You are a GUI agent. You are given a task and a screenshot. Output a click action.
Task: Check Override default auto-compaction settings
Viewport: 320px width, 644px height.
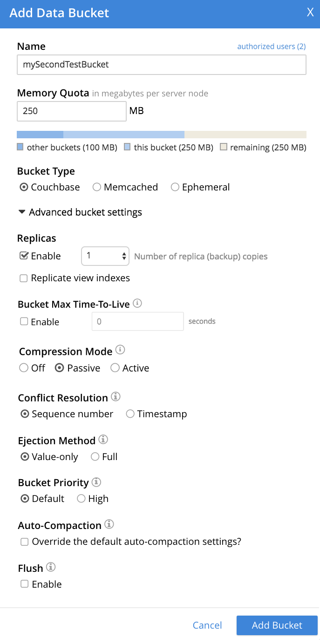pos(24,542)
